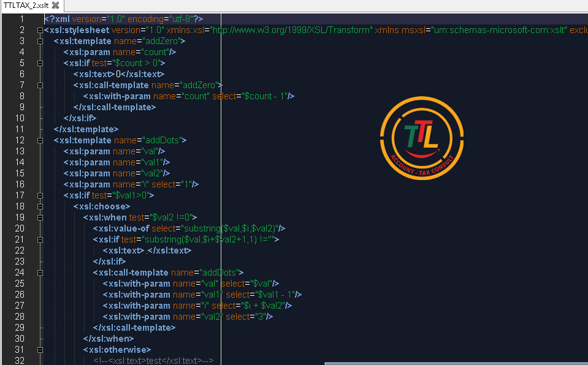The height and width of the screenshot is (365, 588).
Task: Fold the addDots call-template on line 24
Action: [40, 273]
